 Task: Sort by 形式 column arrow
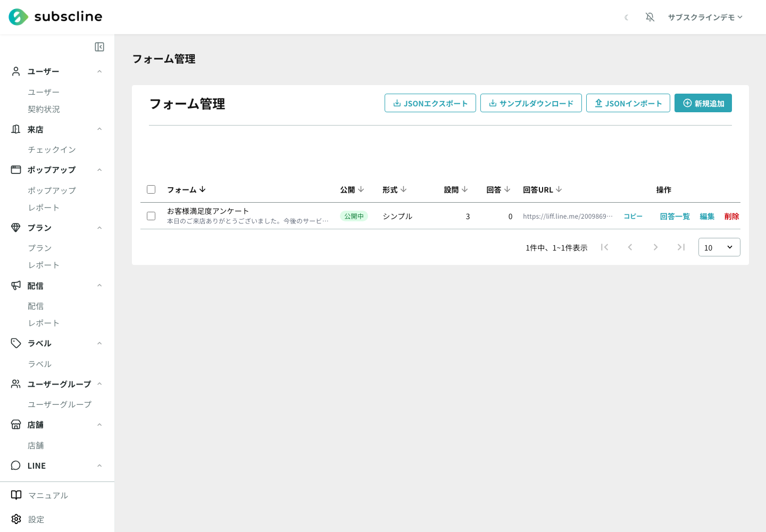click(x=403, y=189)
